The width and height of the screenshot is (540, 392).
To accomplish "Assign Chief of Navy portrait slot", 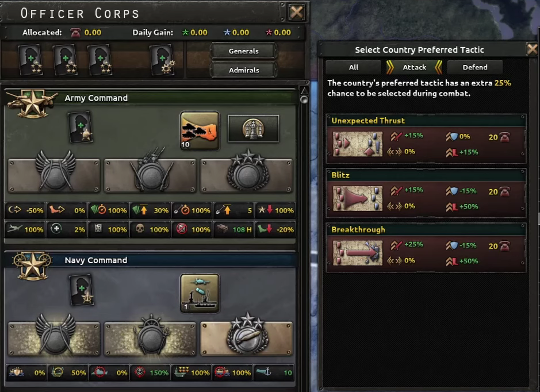I will (x=81, y=290).
